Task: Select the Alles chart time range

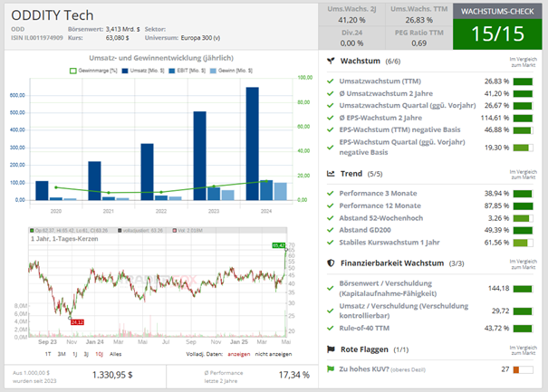Action: (116, 354)
